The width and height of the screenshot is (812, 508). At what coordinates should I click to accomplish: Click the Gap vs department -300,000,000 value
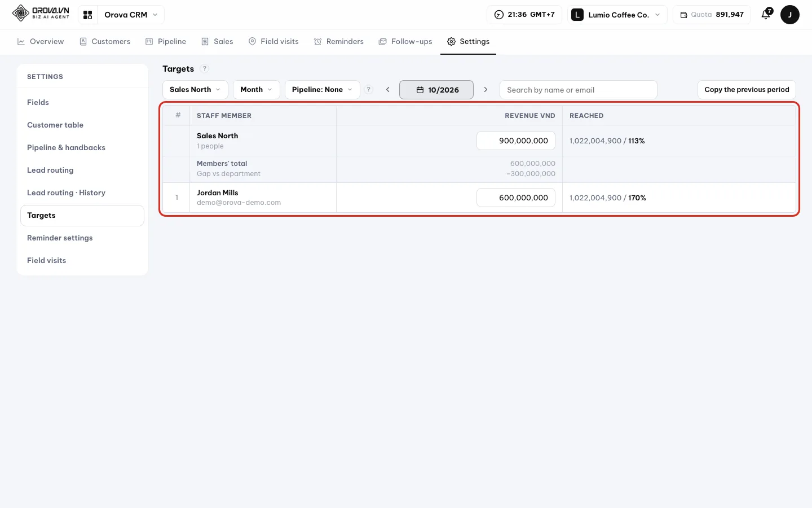tap(531, 174)
